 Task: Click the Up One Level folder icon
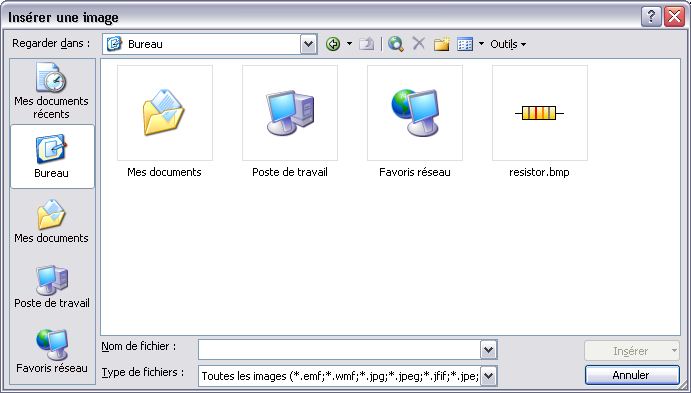click(367, 44)
